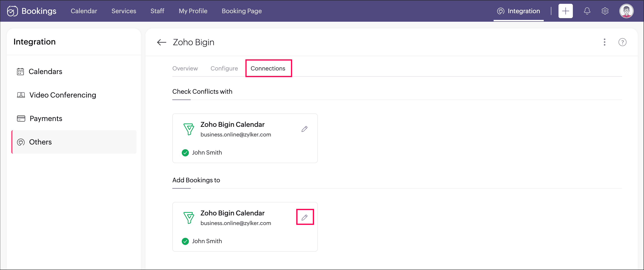Click the Zoho Bigin logo under Check Conflicts

189,129
